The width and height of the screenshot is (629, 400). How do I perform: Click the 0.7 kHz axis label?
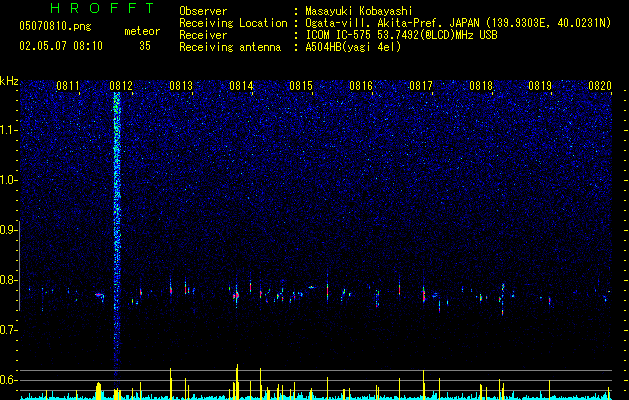pos(7,330)
